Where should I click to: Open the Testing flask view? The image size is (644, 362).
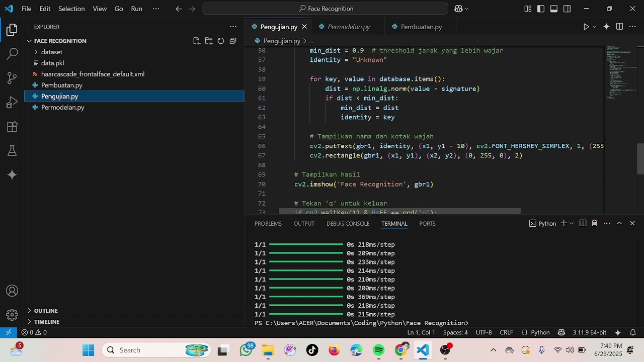12,151
